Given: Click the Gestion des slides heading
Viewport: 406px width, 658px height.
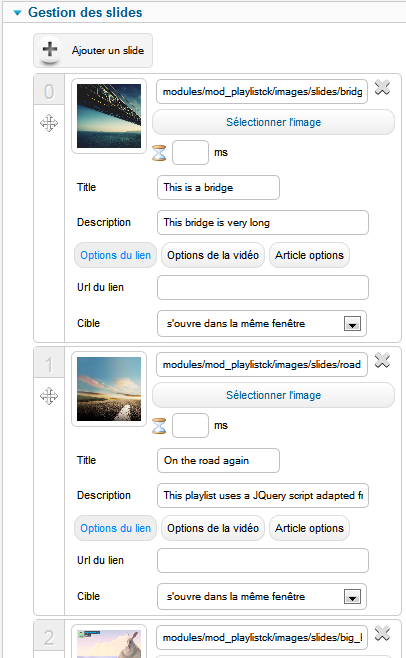Looking at the screenshot, I should (x=85, y=13).
